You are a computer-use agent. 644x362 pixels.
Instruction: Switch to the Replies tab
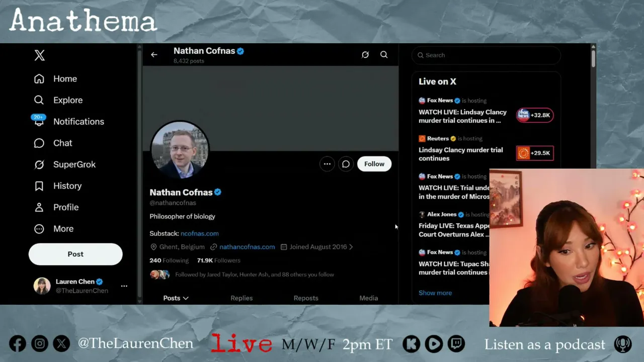coord(242,298)
